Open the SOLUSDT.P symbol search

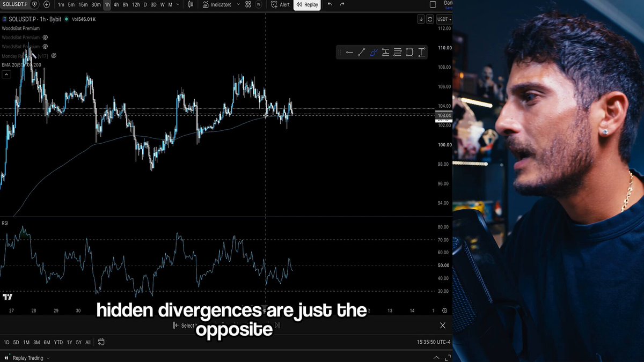pyautogui.click(x=14, y=4)
